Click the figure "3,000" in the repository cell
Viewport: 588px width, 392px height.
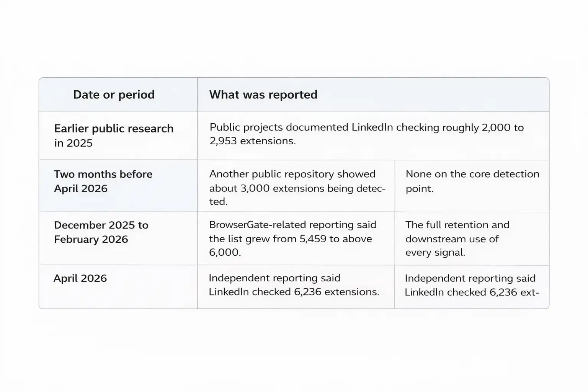(254, 188)
